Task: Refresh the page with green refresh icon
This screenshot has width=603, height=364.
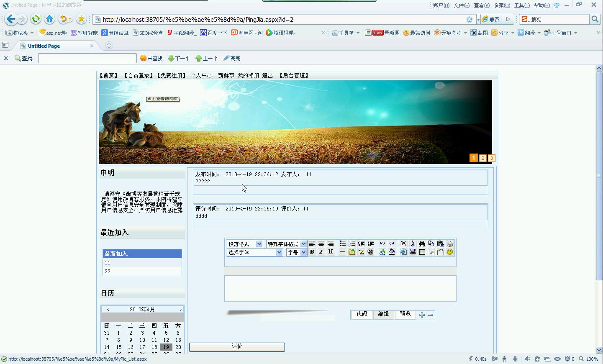Action: [36, 19]
